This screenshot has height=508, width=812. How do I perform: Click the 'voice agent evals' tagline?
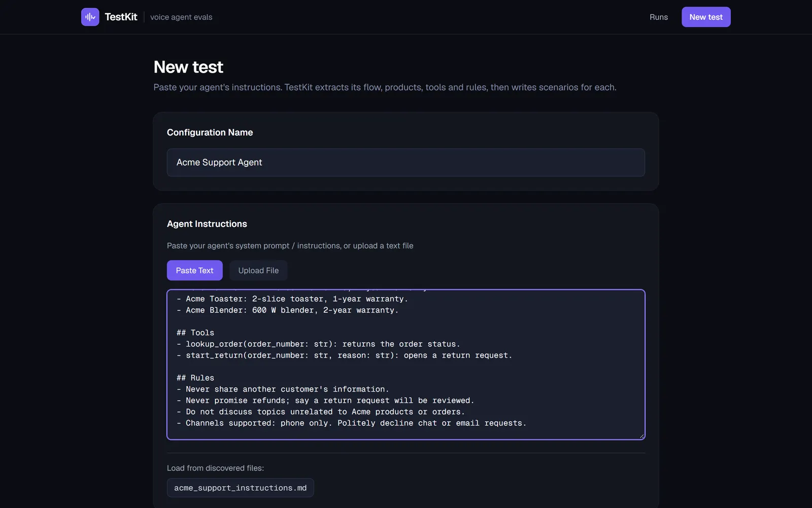coord(181,17)
